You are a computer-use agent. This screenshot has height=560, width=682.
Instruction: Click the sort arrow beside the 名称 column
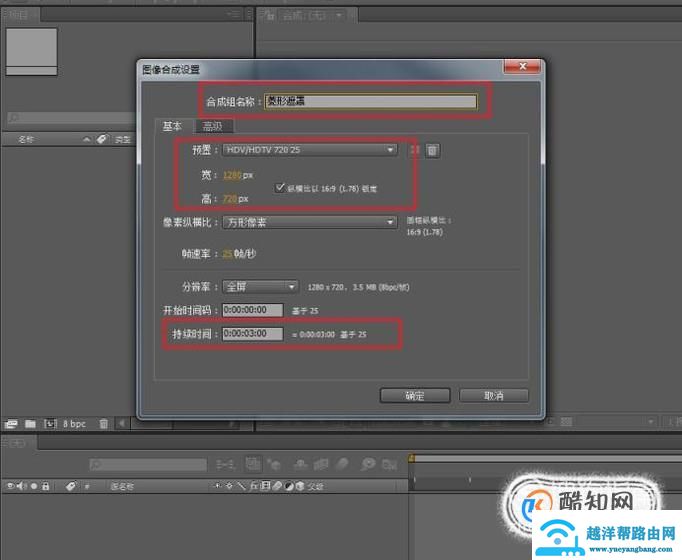pyautogui.click(x=86, y=140)
